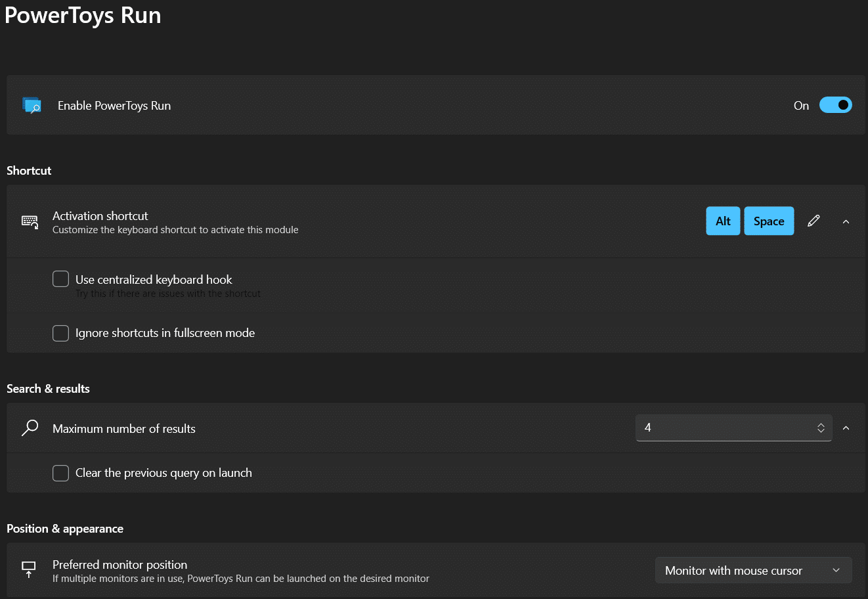Click the Alt key button
This screenshot has height=599, width=868.
click(x=723, y=221)
